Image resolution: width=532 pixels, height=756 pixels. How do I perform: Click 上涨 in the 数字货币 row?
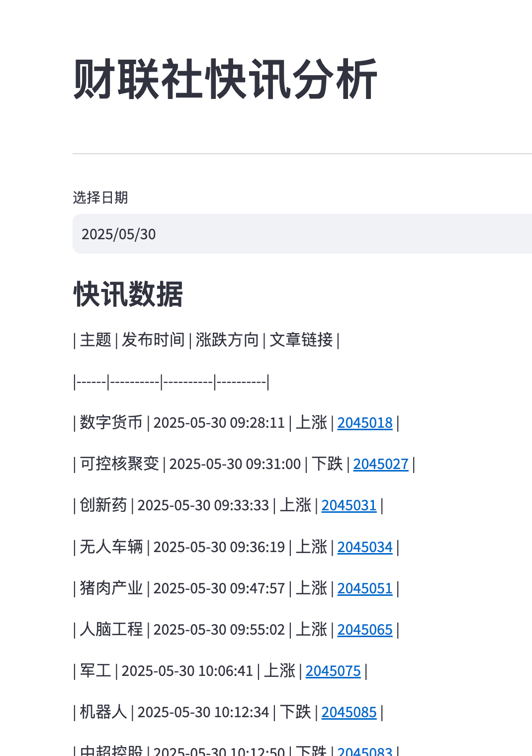pos(311,422)
